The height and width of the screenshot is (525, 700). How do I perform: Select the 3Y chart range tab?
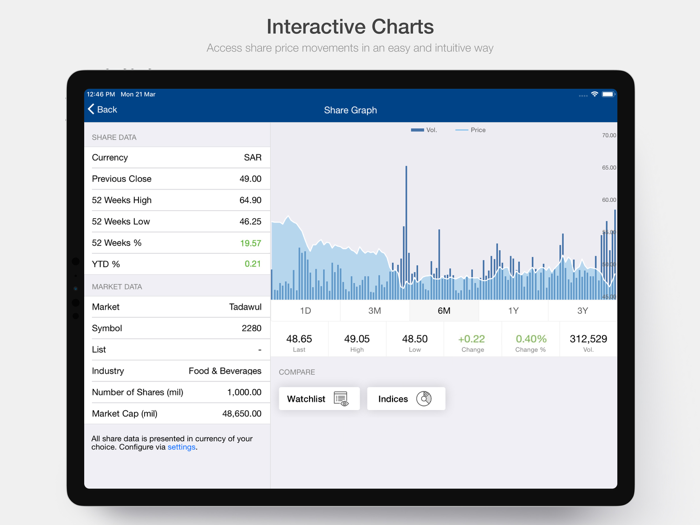click(583, 311)
